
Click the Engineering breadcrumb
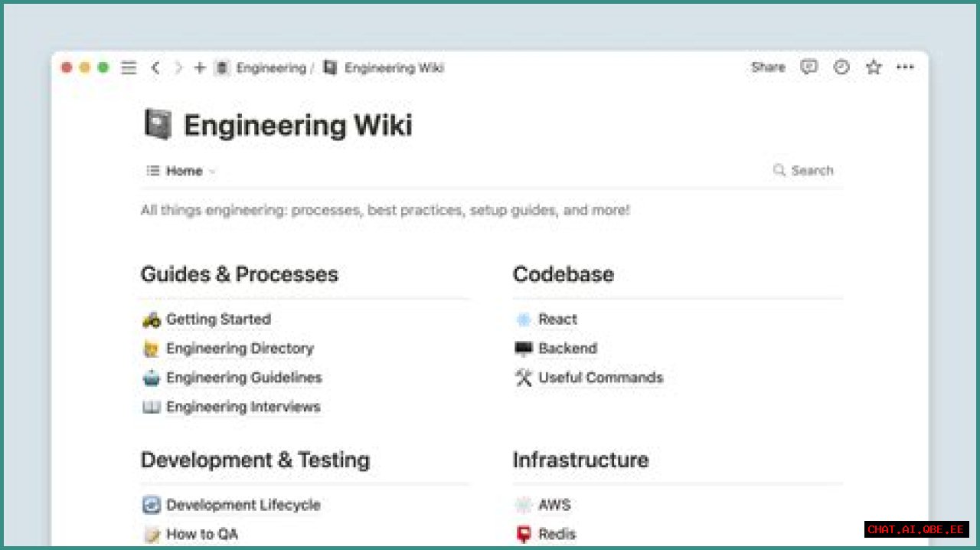coord(270,68)
